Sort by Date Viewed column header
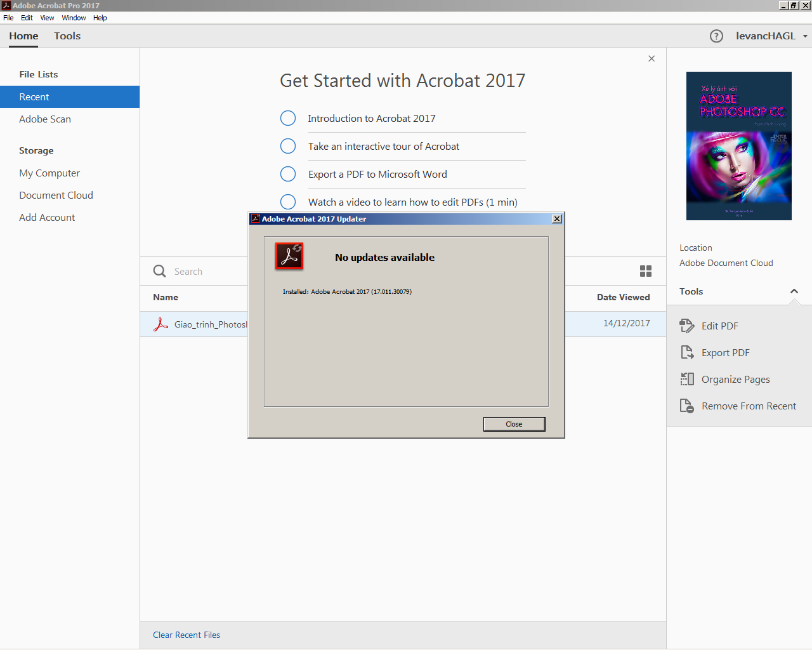The height and width of the screenshot is (650, 812). pos(623,297)
